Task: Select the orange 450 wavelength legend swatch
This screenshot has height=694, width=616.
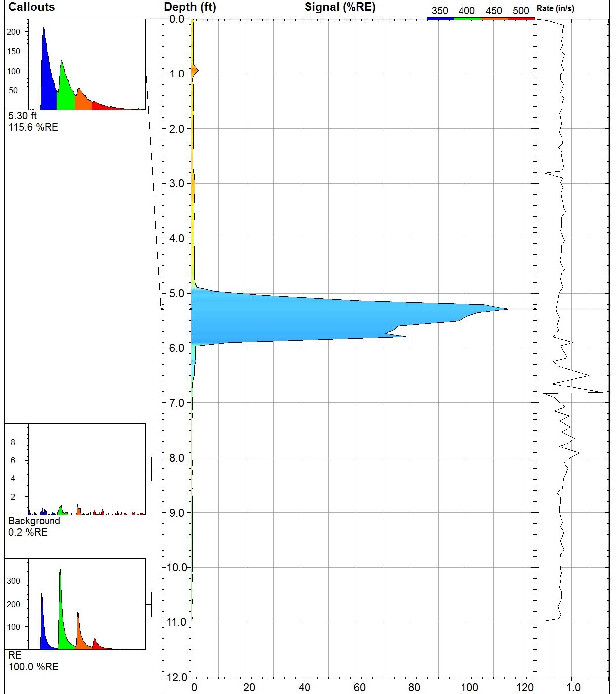Action: coord(494,19)
